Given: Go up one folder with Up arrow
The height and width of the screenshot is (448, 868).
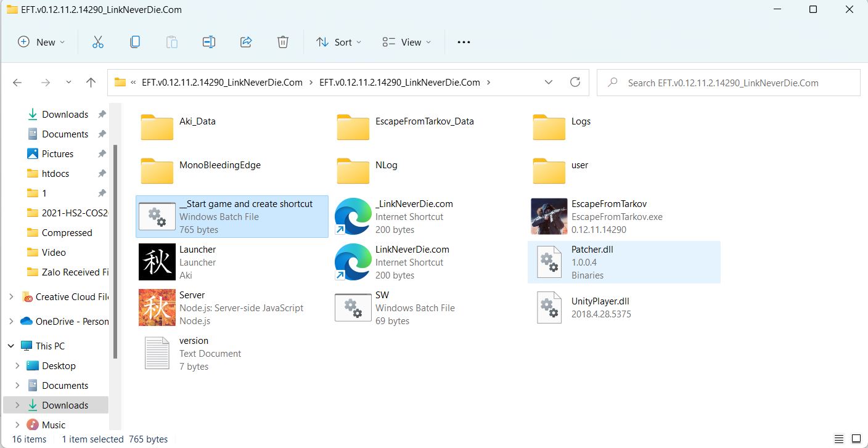Looking at the screenshot, I should (91, 83).
